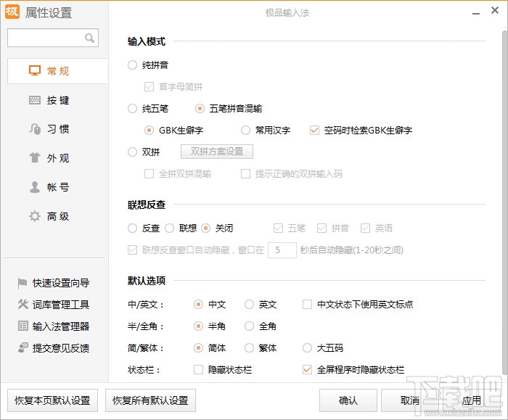Click 双拼方案设置 button
Viewport: 508px width, 420px height.
coord(217,152)
